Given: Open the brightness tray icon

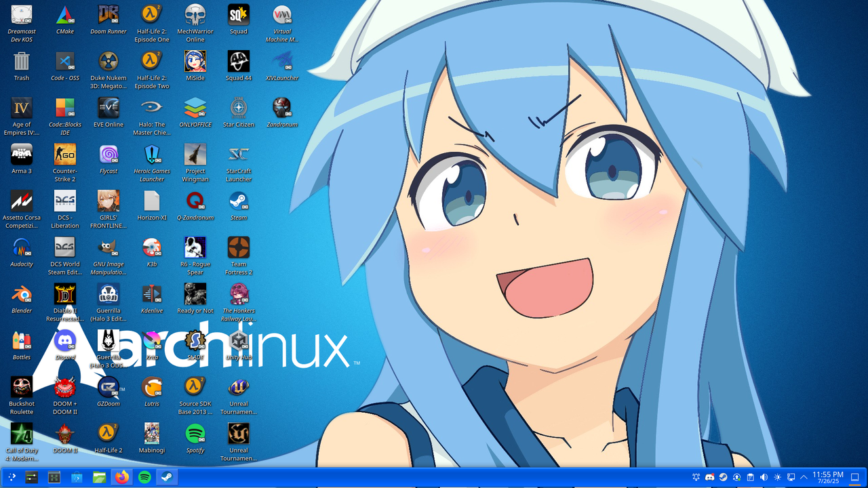Looking at the screenshot, I should click(x=777, y=477).
